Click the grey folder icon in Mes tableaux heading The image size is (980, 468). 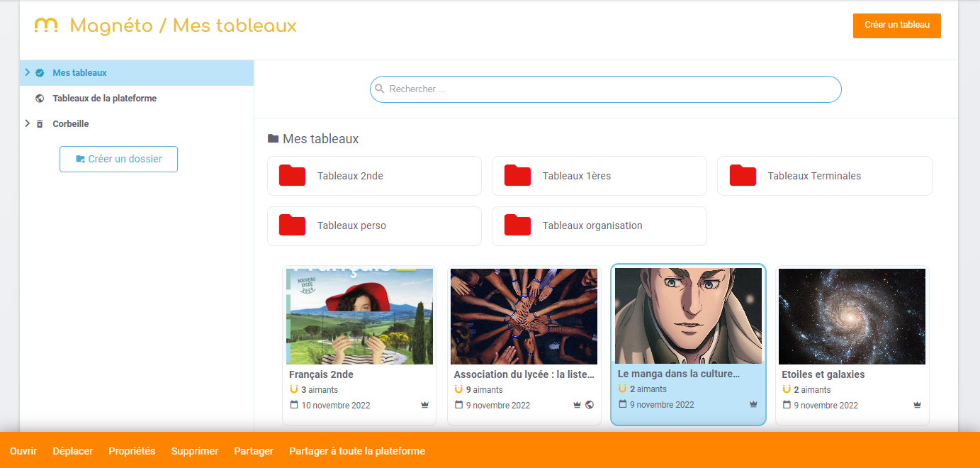click(273, 139)
